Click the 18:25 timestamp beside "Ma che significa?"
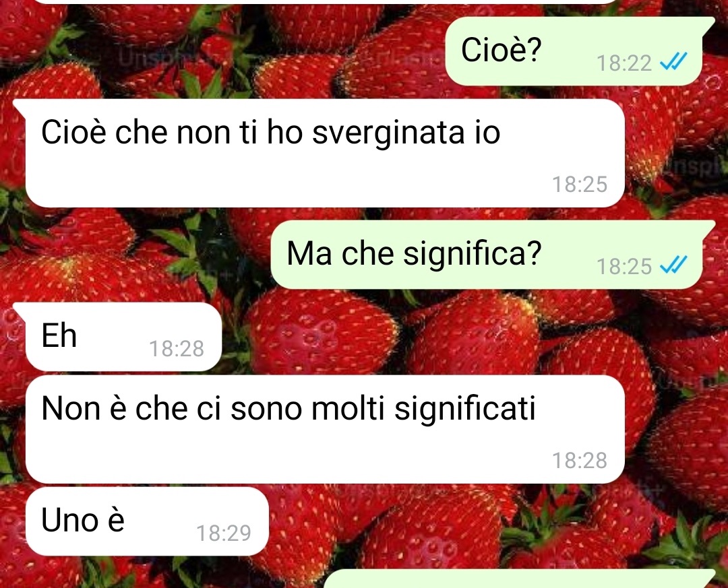 [624, 267]
